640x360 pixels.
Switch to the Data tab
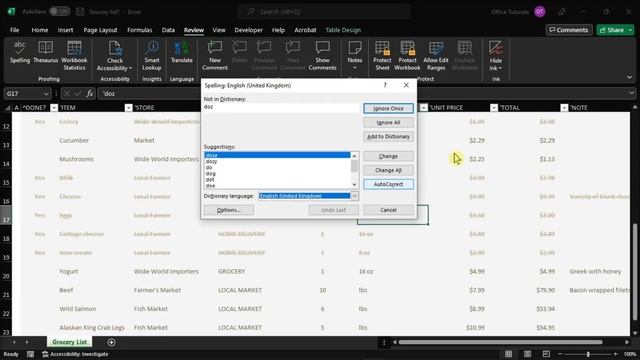coord(168,30)
